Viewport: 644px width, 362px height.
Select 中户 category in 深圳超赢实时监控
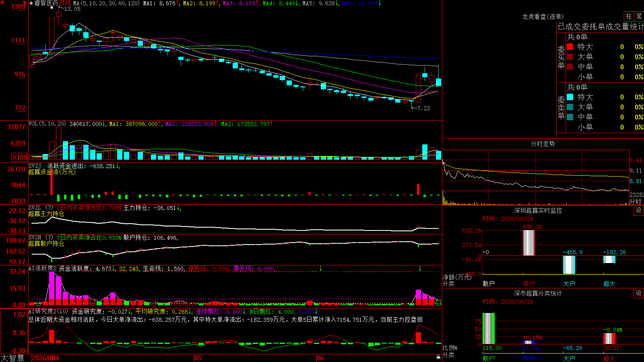[529, 284]
